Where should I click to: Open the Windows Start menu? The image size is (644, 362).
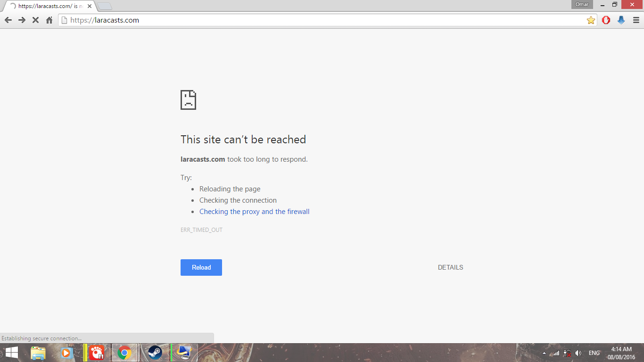(12, 353)
